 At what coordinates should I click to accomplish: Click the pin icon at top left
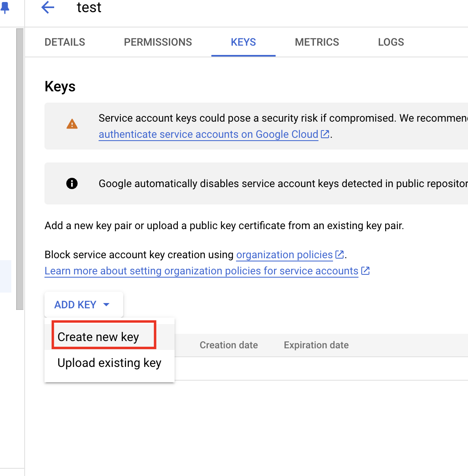point(6,7)
